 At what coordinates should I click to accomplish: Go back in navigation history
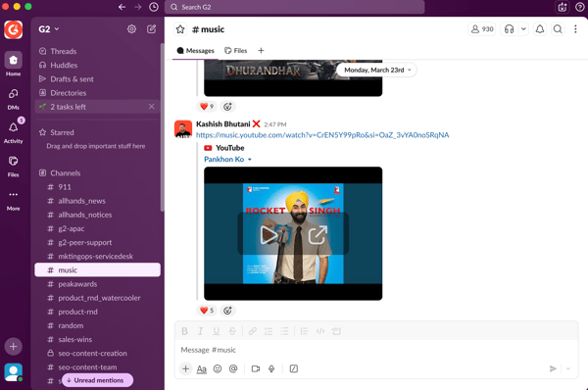click(122, 7)
